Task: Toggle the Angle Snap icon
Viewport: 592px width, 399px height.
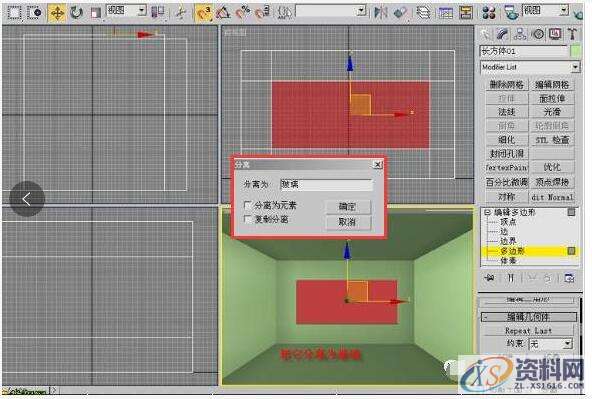Action: (x=223, y=13)
